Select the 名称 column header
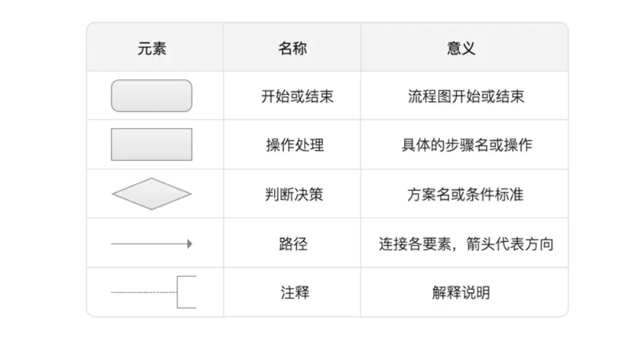This screenshot has width=644, height=338. tap(292, 49)
